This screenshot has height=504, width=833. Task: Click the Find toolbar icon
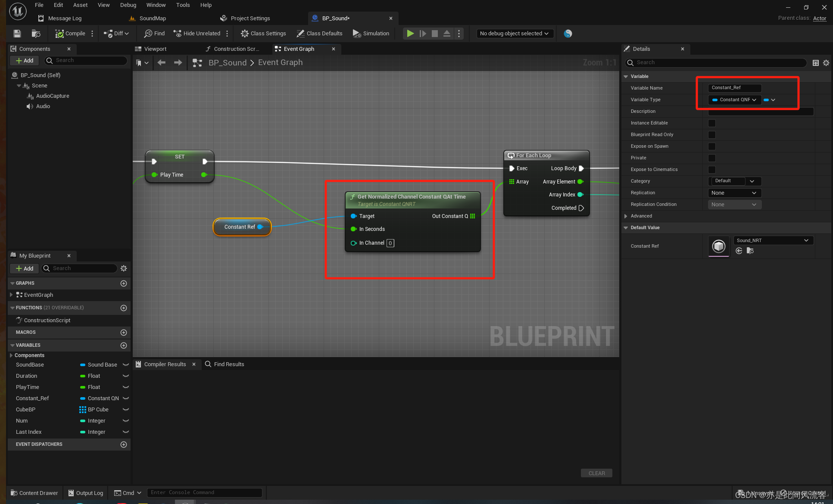coord(154,34)
